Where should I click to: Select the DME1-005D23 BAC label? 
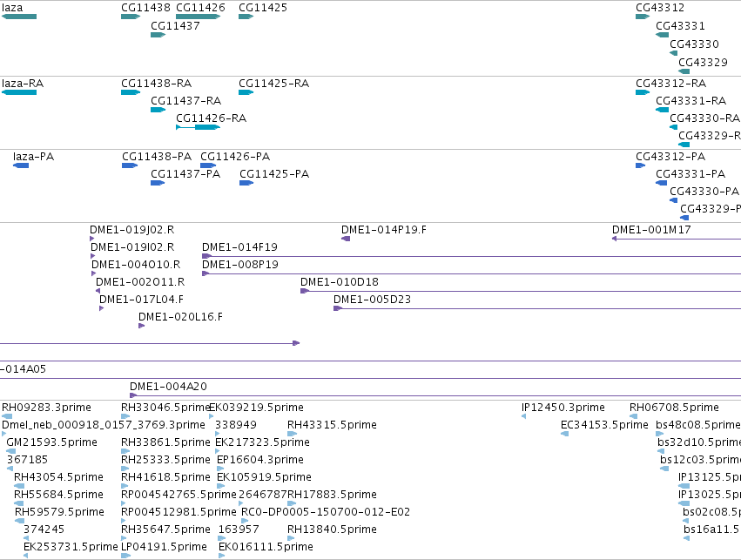click(x=372, y=300)
